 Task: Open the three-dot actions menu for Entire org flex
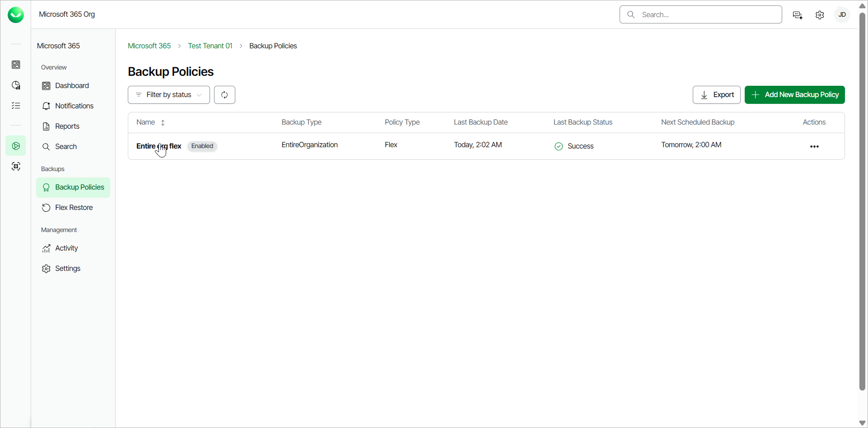(x=814, y=146)
